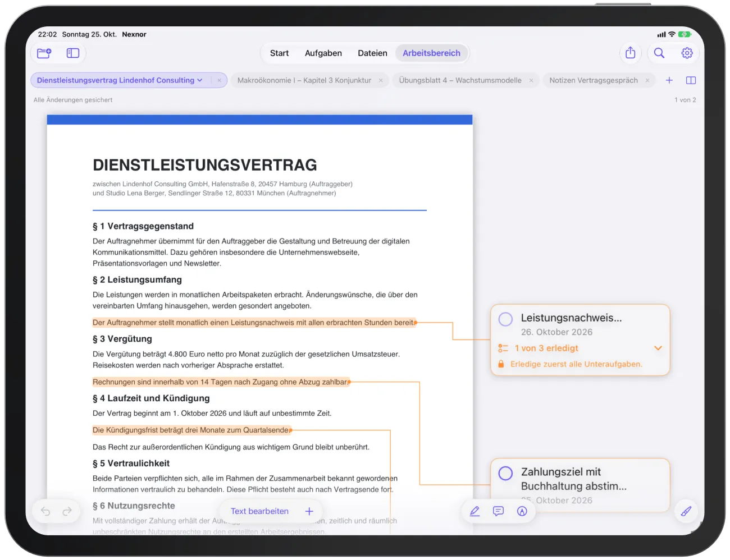Tap the lock icon on the Leistungsnachweis card
The width and height of the screenshot is (730, 560).
(x=501, y=364)
